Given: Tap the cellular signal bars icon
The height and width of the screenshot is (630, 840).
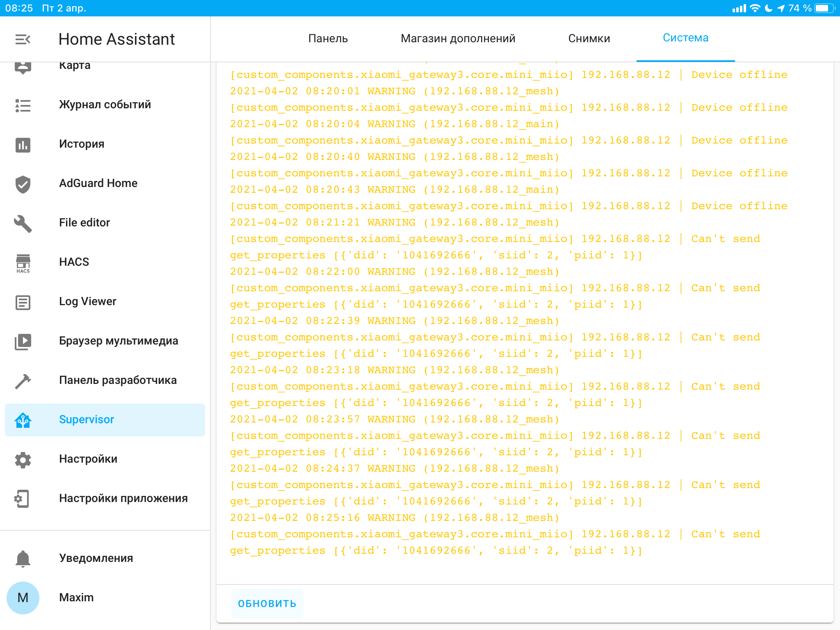Looking at the screenshot, I should click(x=740, y=8).
